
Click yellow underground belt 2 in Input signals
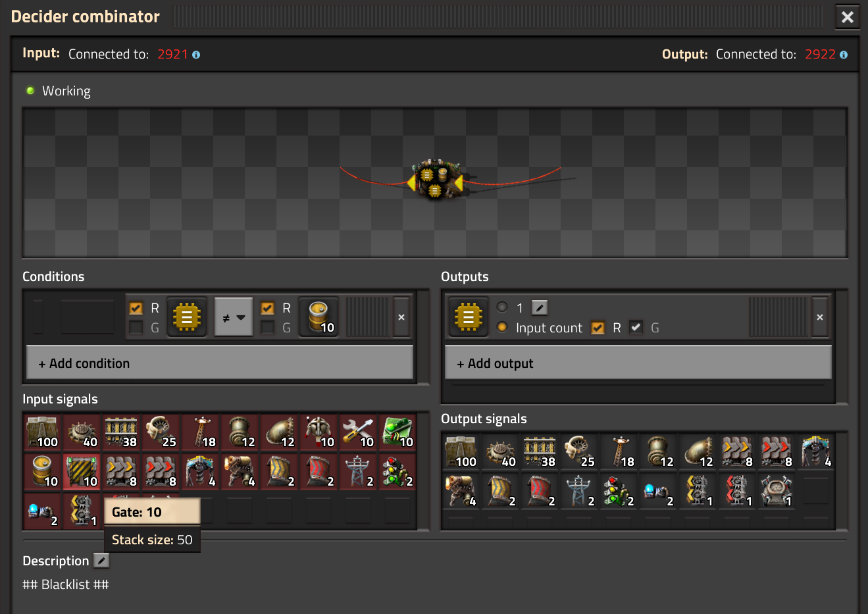pyautogui.click(x=279, y=472)
